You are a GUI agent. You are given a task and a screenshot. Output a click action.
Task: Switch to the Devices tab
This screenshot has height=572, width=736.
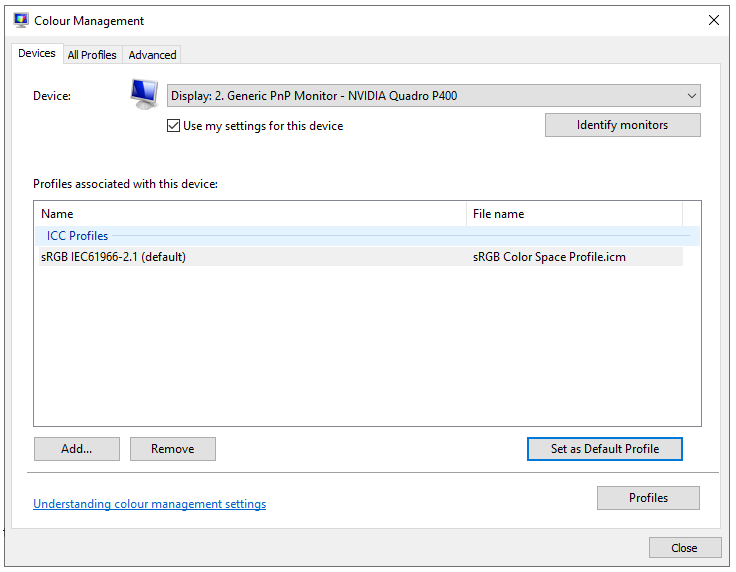click(x=37, y=53)
